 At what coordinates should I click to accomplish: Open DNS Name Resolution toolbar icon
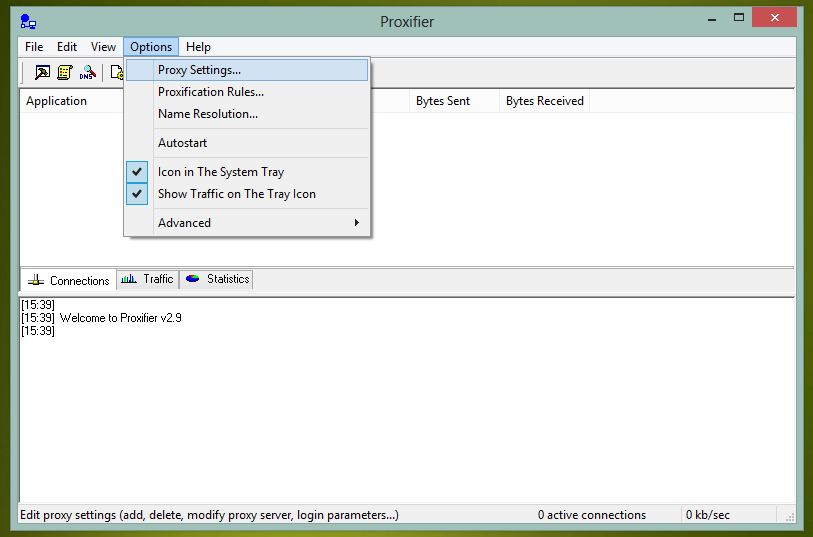coord(87,72)
